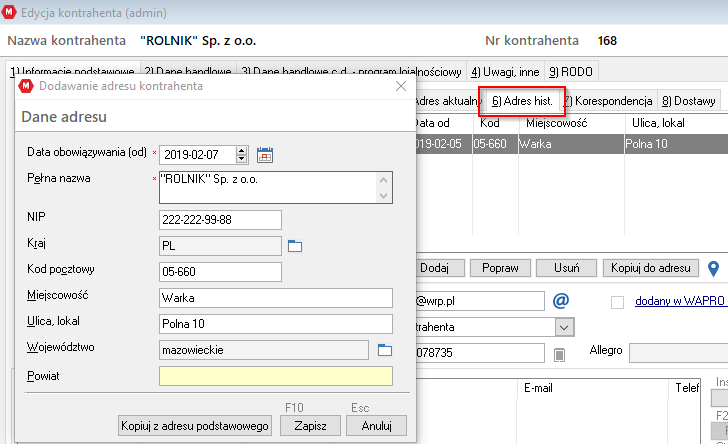
Task: Toggle the 'dodany w WAPRO' checkbox
Action: [617, 301]
